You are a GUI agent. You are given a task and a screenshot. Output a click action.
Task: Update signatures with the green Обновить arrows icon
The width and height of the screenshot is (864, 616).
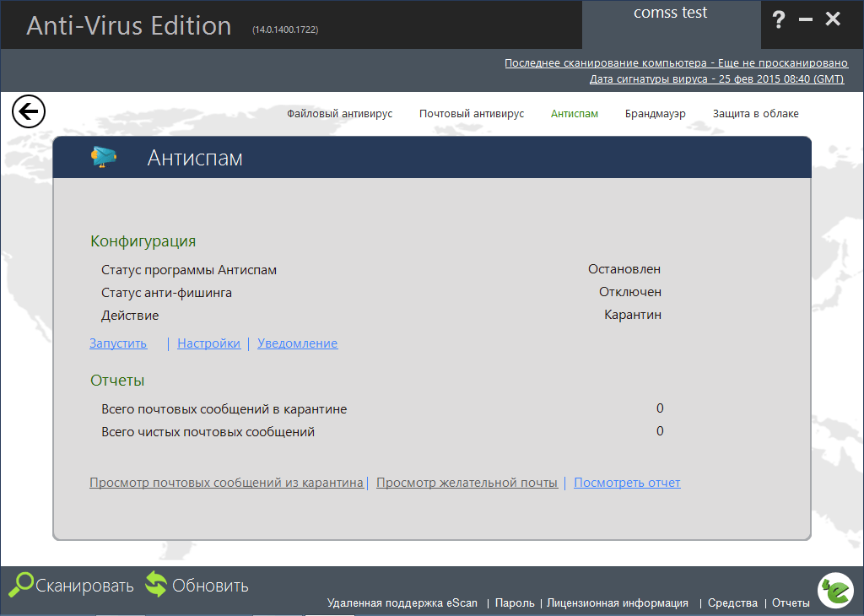[x=157, y=584]
